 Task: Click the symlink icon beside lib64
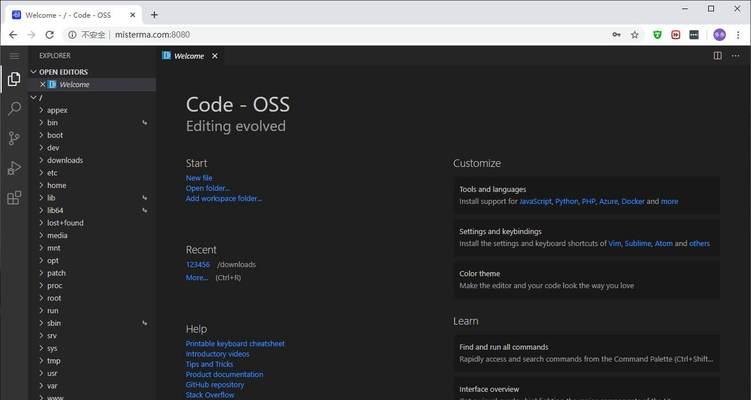[145, 210]
